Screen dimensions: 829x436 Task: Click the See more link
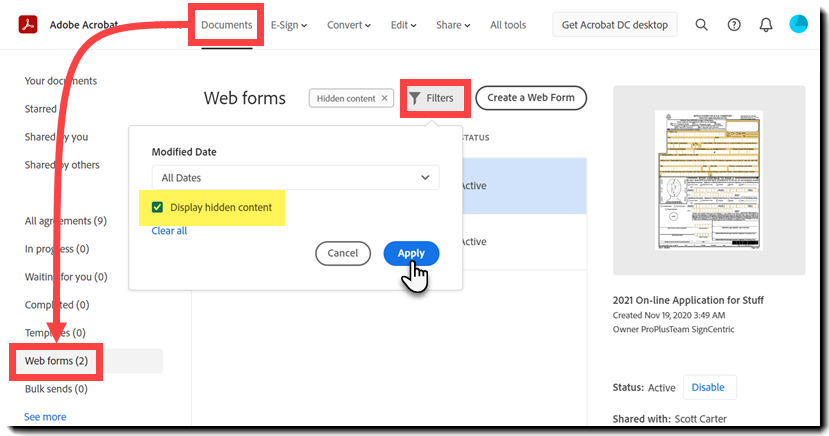pyautogui.click(x=45, y=417)
